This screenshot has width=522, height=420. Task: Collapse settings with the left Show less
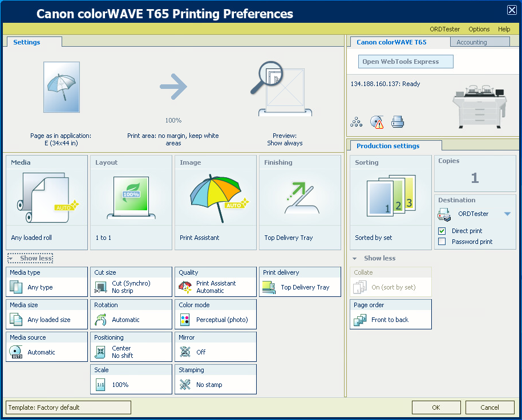[31, 258]
